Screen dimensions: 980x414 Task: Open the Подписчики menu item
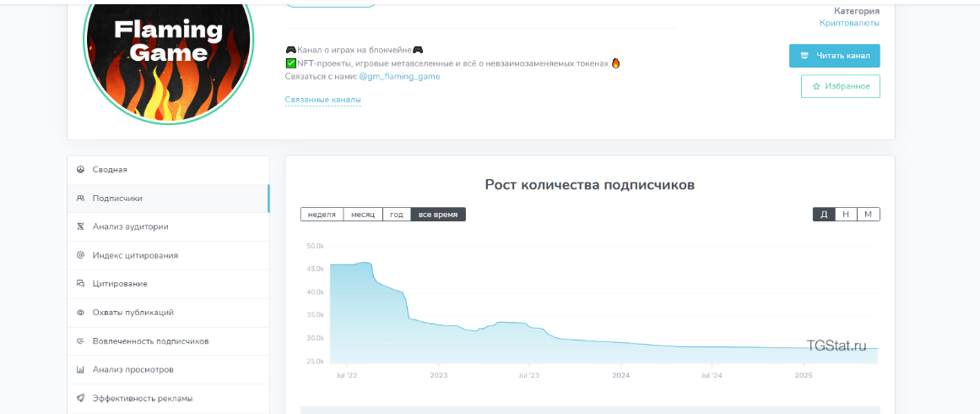[x=168, y=199]
